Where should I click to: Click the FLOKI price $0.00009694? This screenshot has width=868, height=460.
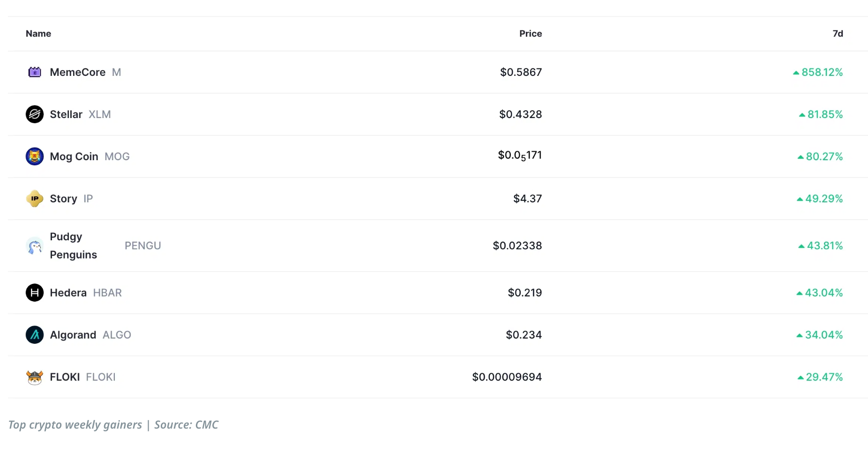tap(507, 377)
